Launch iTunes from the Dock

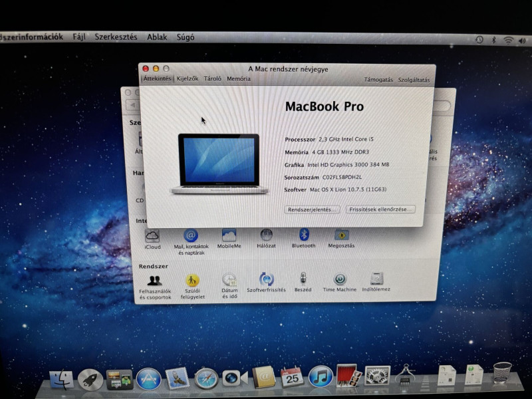point(321,376)
